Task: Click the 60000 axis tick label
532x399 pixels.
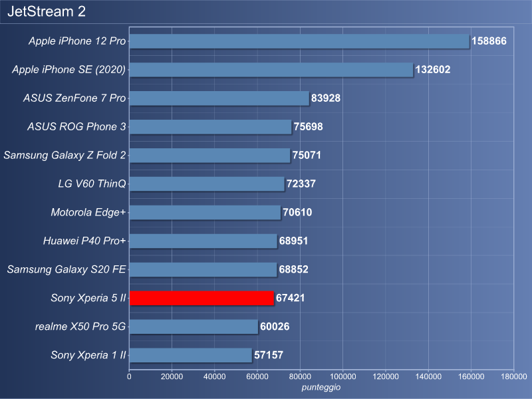Action: [257, 376]
